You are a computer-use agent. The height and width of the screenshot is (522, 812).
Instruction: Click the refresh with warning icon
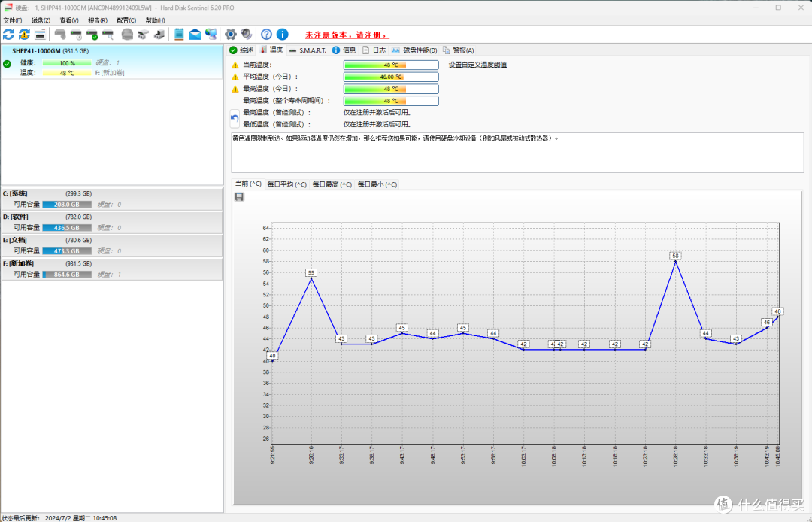[24, 35]
